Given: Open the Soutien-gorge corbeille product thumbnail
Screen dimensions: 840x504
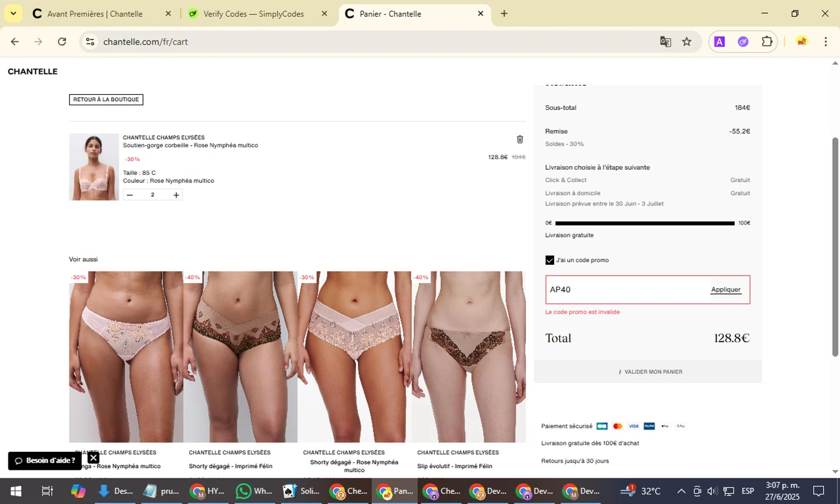Looking at the screenshot, I should [94, 167].
